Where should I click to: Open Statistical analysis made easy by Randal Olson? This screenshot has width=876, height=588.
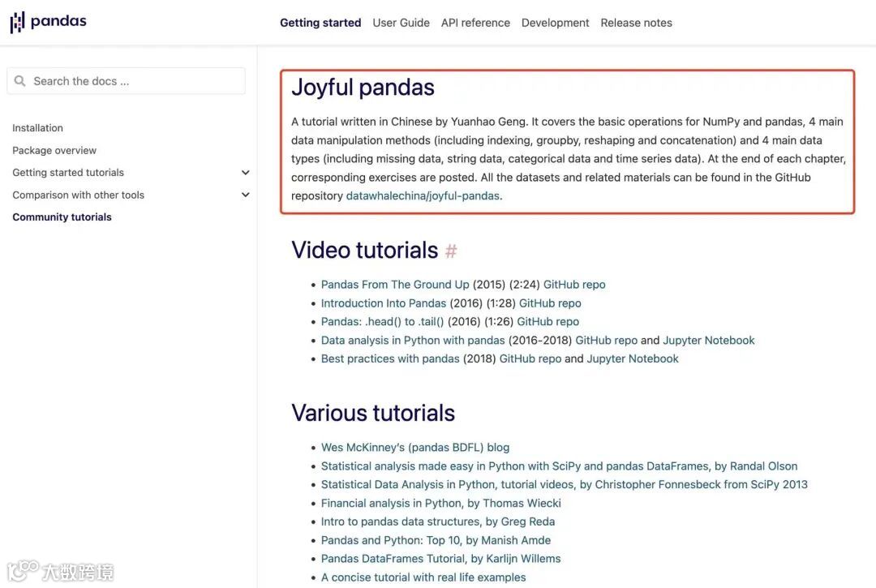pos(559,466)
